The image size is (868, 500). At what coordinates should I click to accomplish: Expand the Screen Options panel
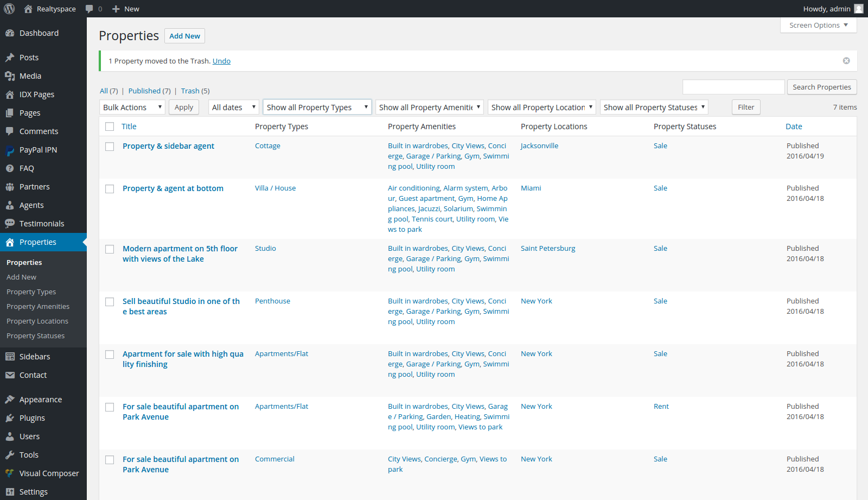point(818,26)
